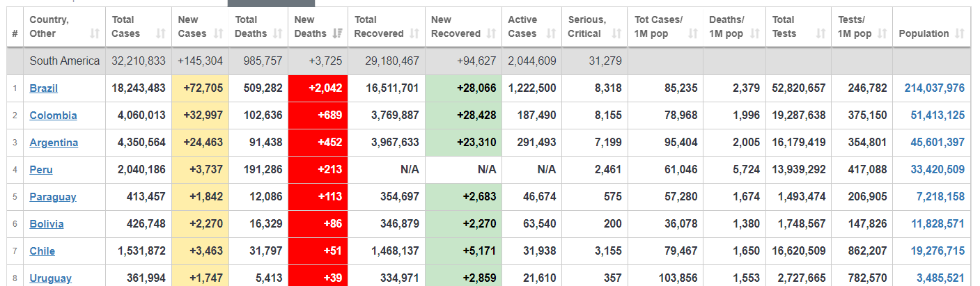Open Brazil population link 214,037,976

[935, 88]
